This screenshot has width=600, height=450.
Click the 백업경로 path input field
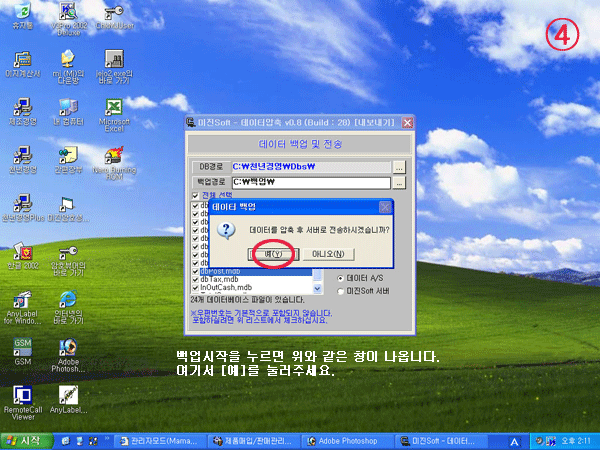click(311, 183)
